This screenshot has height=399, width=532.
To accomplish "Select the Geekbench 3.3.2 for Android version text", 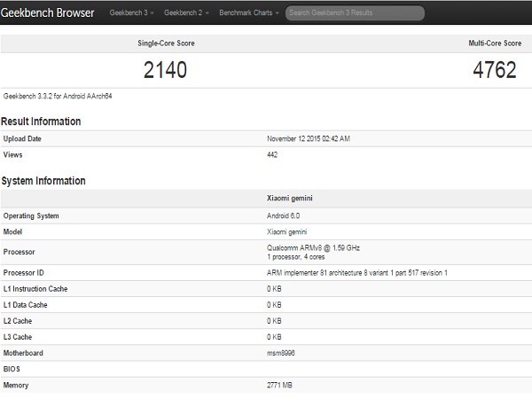I will pos(58,96).
